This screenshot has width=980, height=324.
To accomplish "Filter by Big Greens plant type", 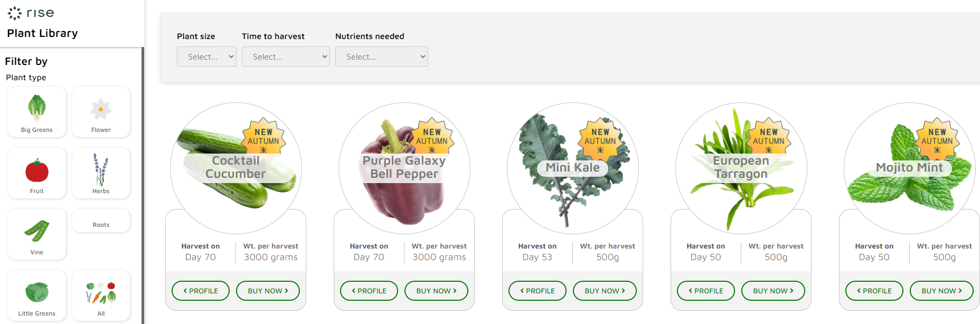I will [x=37, y=112].
